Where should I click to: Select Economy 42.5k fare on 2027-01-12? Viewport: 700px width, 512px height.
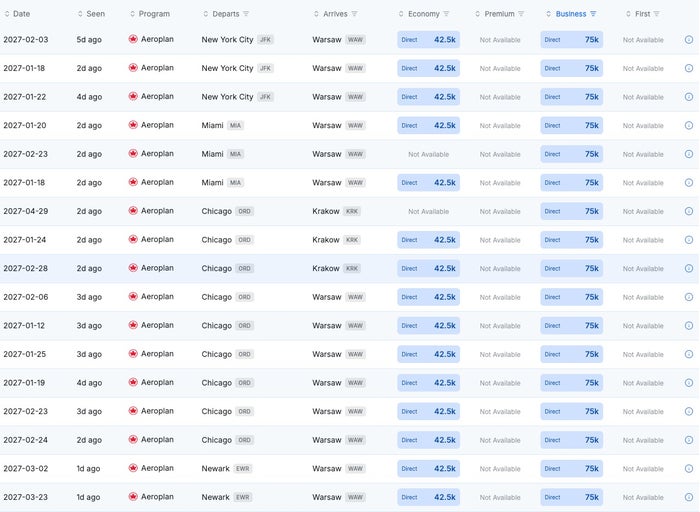429,325
